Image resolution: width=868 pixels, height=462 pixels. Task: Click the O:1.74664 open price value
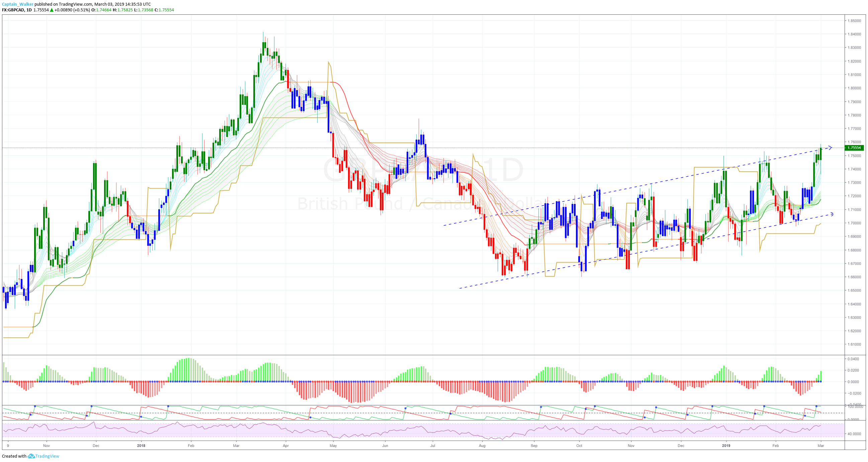[x=101, y=10]
